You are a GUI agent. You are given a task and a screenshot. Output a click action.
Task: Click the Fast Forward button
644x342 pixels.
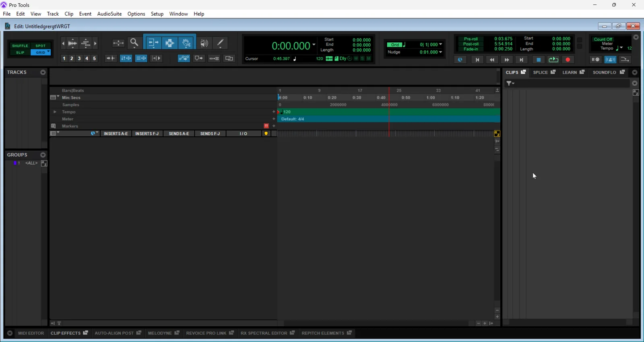507,60
